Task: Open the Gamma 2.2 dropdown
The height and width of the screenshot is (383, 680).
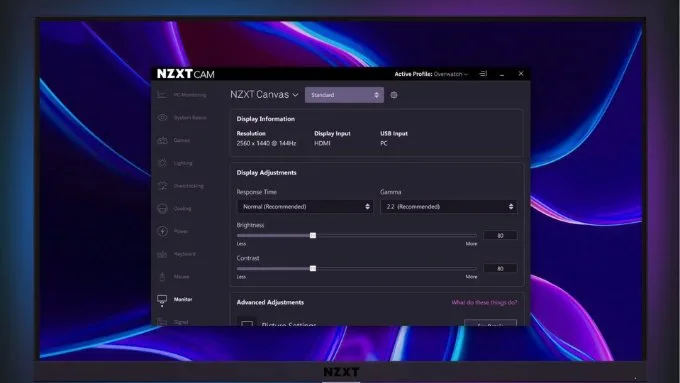Action: click(449, 206)
